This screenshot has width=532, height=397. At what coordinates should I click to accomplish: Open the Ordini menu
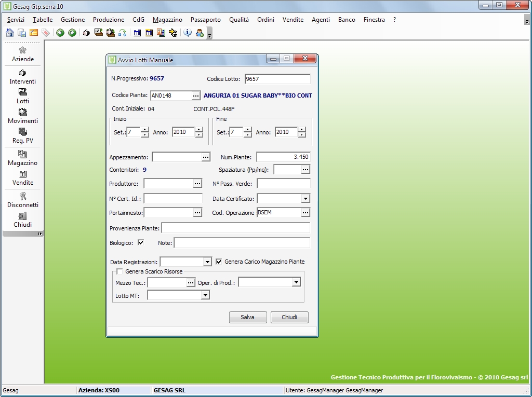pos(265,20)
